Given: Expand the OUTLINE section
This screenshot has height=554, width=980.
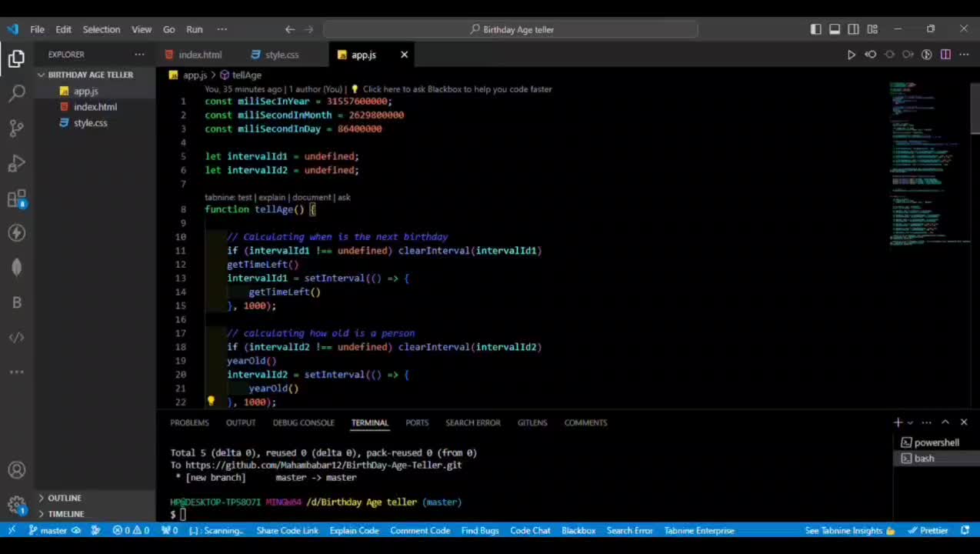Looking at the screenshot, I should coord(65,498).
